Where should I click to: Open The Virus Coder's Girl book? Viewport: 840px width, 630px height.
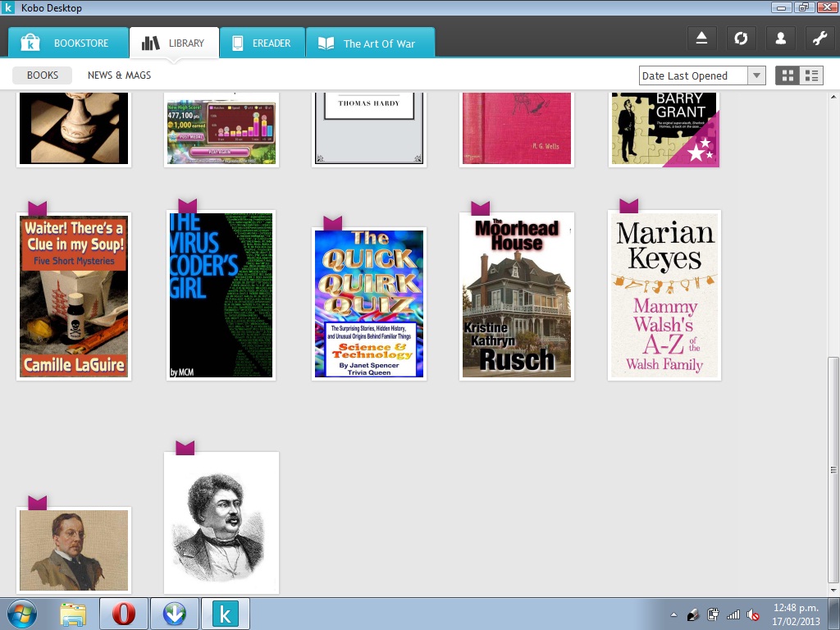click(221, 295)
